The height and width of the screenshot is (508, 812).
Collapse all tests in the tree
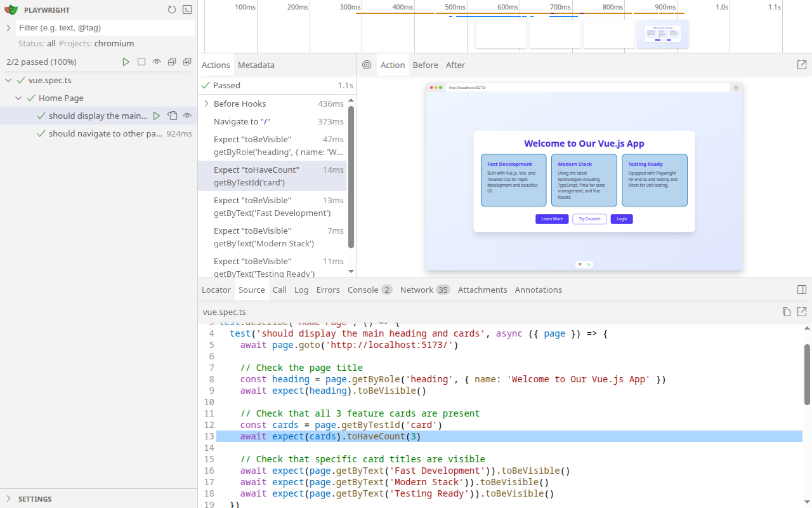(172, 62)
